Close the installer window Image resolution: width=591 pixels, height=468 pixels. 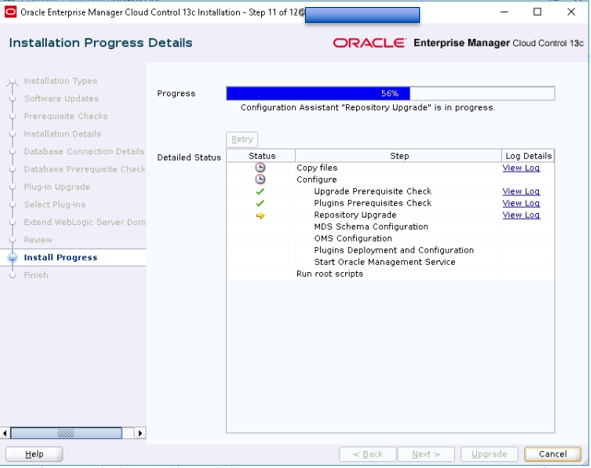(x=571, y=12)
